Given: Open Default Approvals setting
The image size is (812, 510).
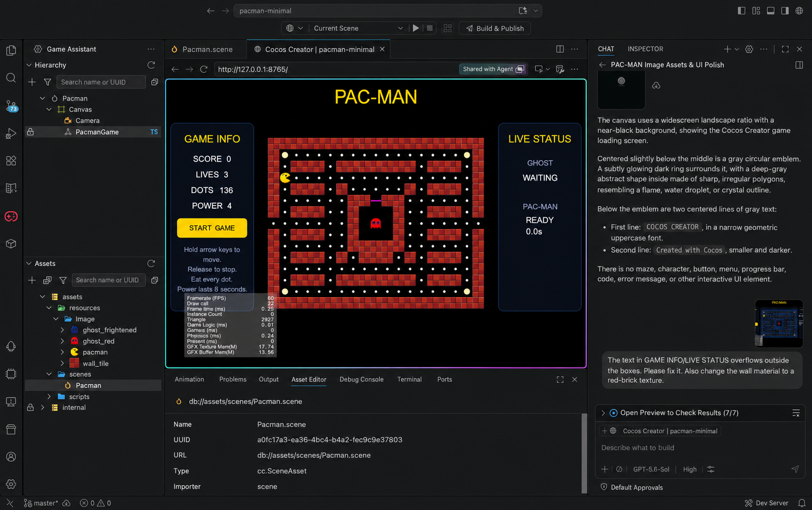Looking at the screenshot, I should point(631,487).
